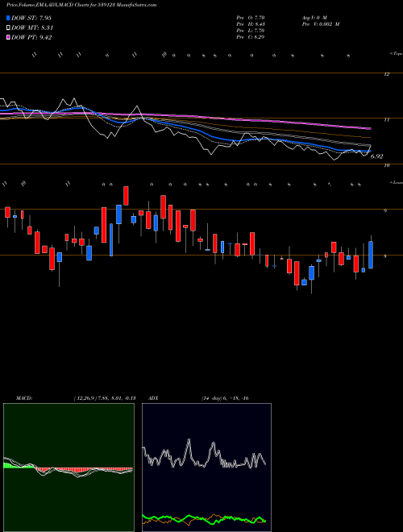Click the '<Lows' label at right edge
403x532 pixels.
[x=396, y=182]
